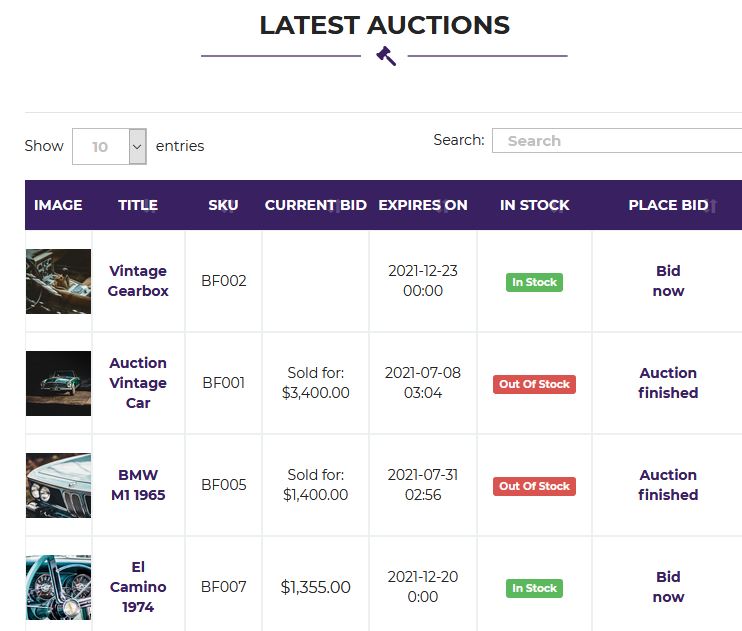This screenshot has width=742, height=631.
Task: Open the BMW M1 1965 thumbnail image
Action: [58, 485]
